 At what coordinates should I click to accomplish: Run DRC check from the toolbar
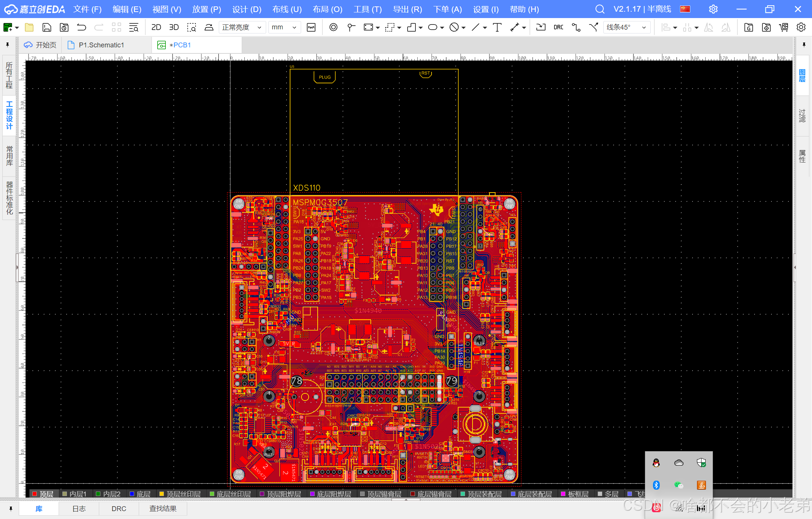(558, 27)
